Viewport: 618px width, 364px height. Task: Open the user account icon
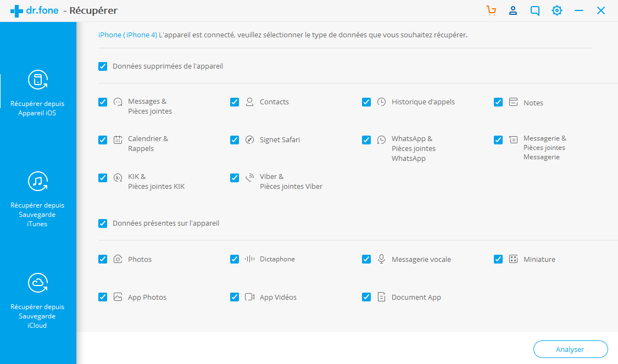[x=513, y=10]
